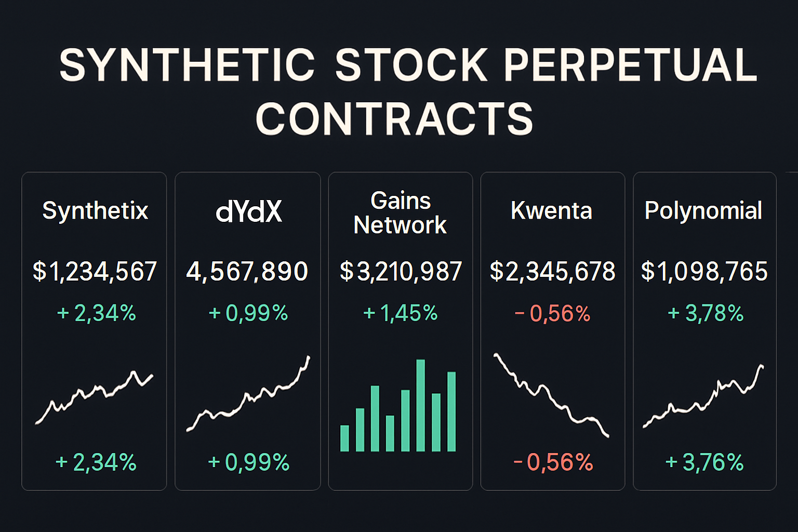Select the Polynomial card title
This screenshot has height=532, width=798.
coord(703,211)
